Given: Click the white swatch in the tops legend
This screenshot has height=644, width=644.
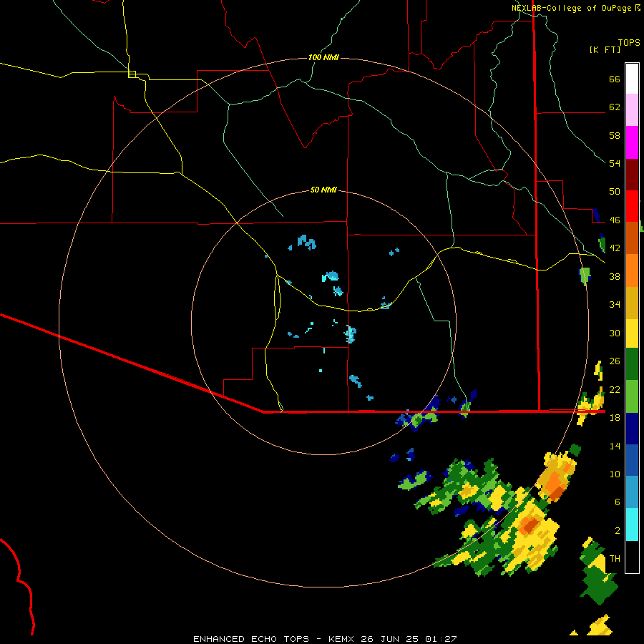Looking at the screenshot, I should tap(632, 79).
